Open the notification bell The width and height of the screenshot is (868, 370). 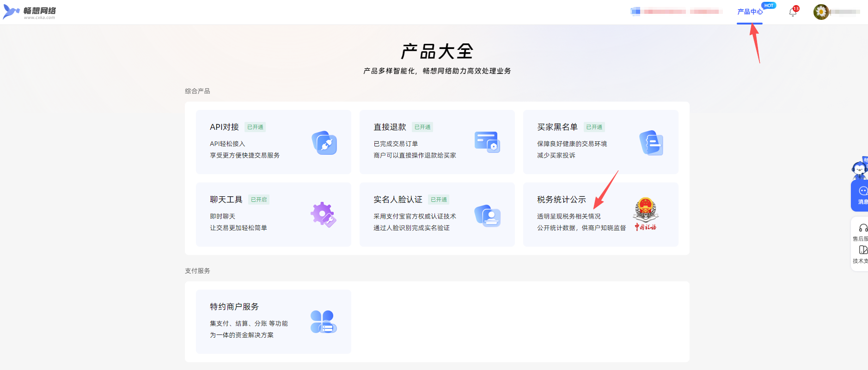[793, 12]
